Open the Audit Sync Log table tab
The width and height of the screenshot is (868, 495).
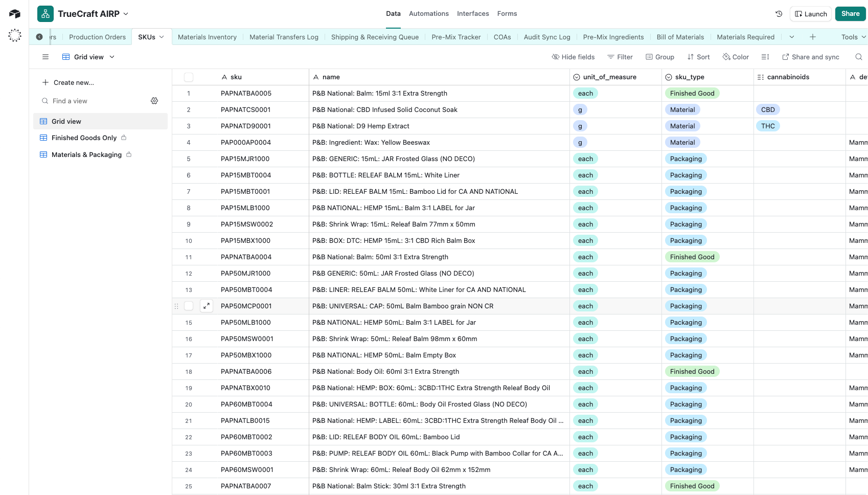[x=547, y=37]
